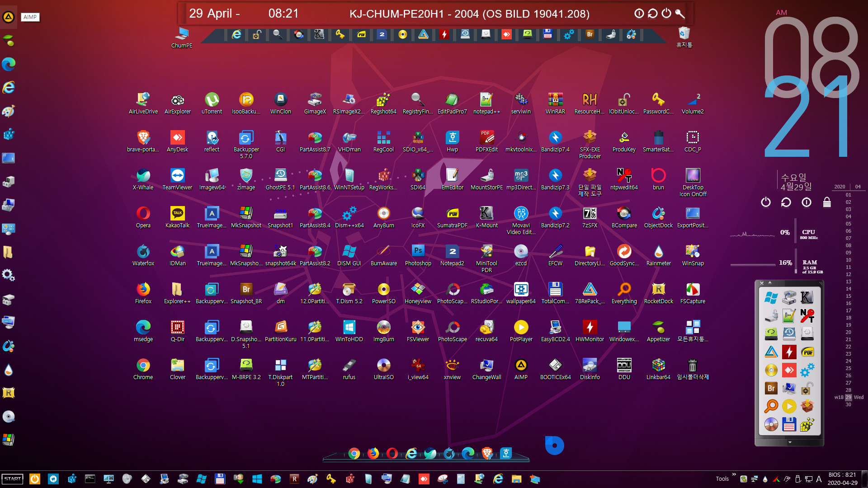Open the Chrome desktop shortcut

tap(143, 369)
